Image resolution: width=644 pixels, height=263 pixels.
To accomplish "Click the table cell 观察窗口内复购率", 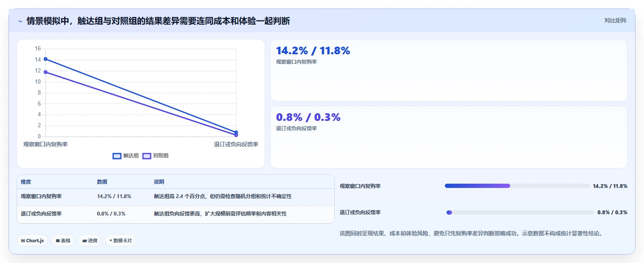I will point(41,196).
